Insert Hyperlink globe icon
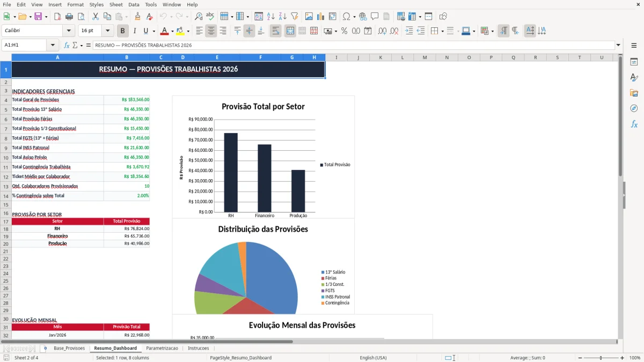The image size is (644, 362). (363, 17)
